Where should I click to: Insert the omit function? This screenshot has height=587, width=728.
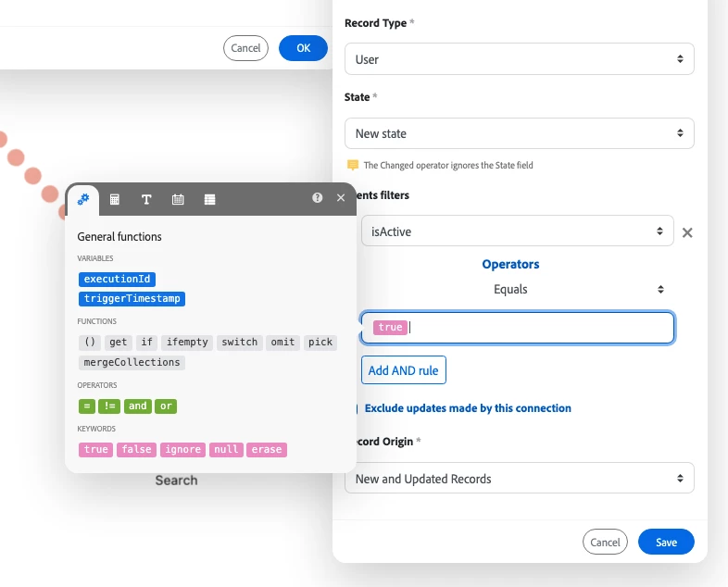(x=282, y=343)
